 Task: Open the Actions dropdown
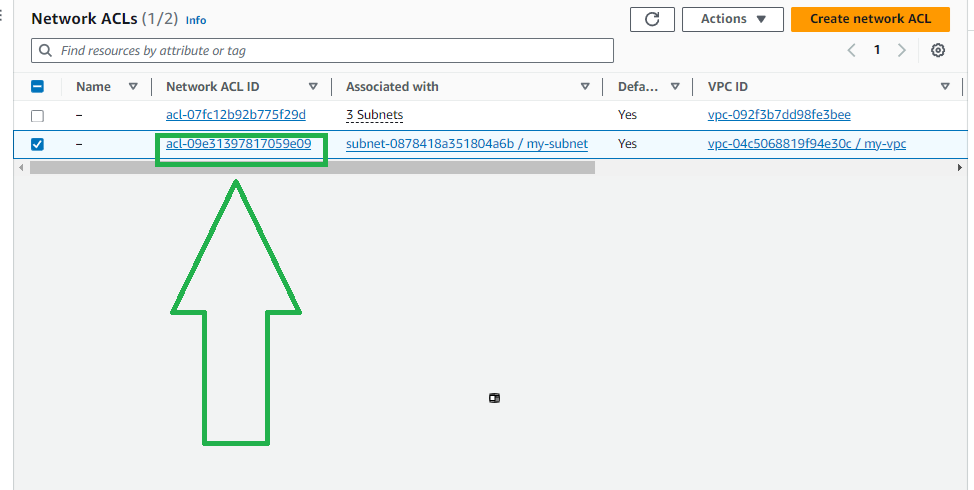[734, 19]
